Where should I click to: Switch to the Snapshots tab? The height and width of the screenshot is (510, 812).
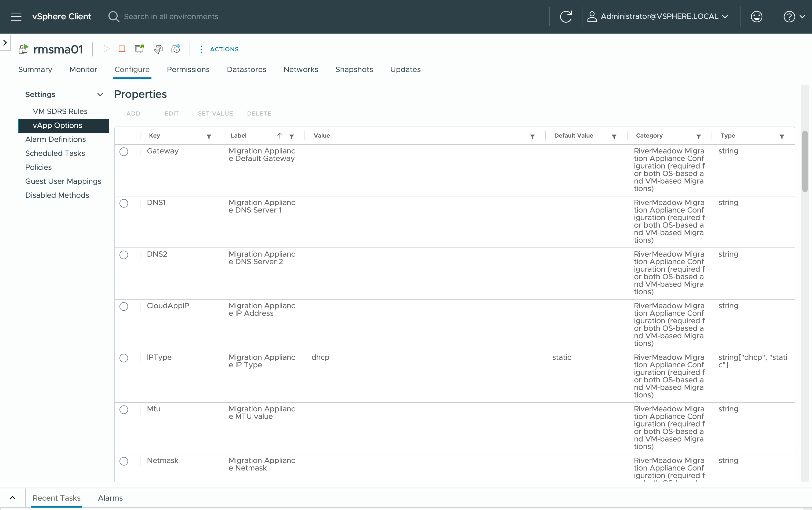(354, 70)
